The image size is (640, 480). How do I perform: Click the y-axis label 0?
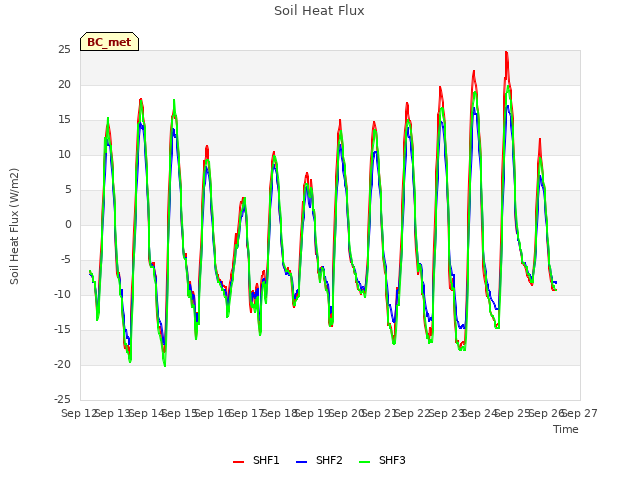pos(68,225)
